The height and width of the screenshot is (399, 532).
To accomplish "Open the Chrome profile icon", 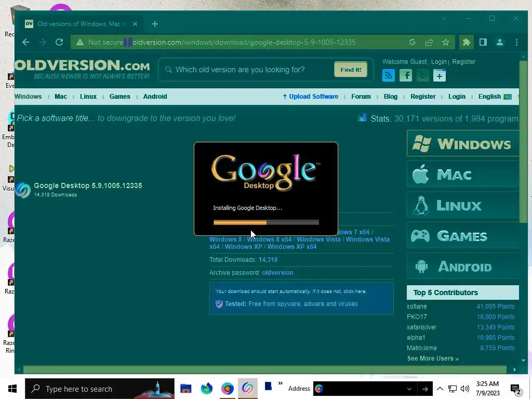I will tap(500, 42).
